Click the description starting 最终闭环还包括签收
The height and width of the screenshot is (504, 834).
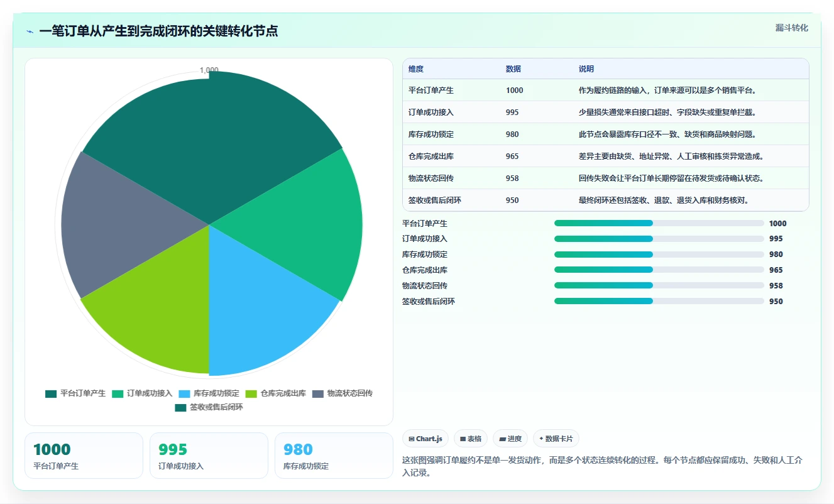point(664,200)
